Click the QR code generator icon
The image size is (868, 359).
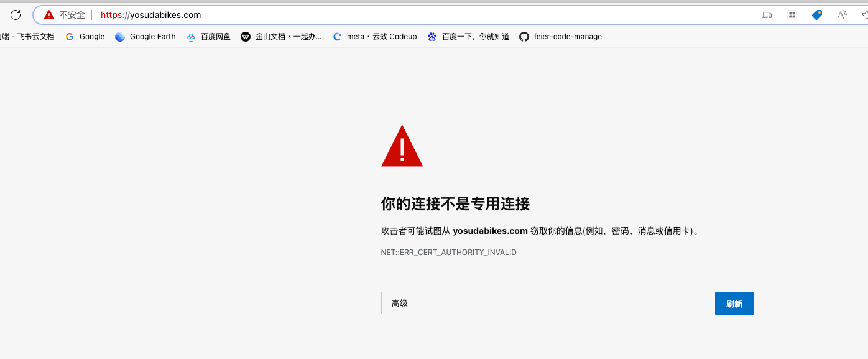click(792, 15)
